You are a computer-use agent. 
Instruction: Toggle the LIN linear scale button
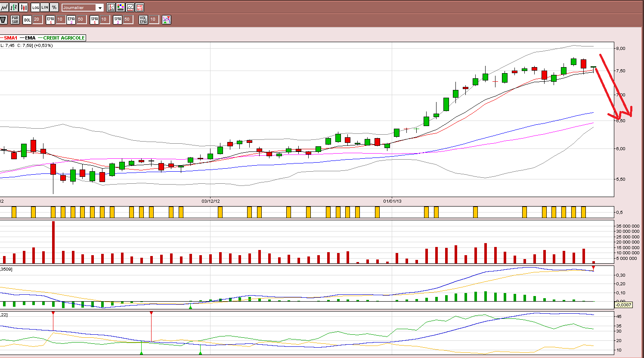[45, 7]
